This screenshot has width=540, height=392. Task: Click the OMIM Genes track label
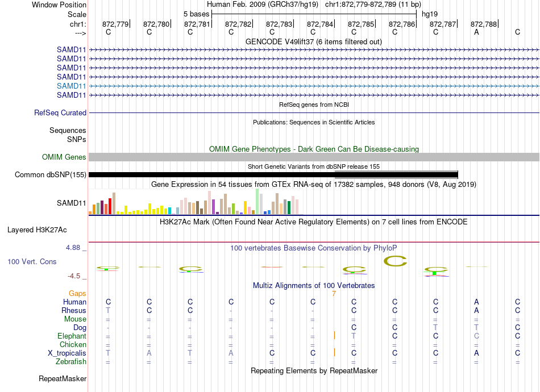64,157
